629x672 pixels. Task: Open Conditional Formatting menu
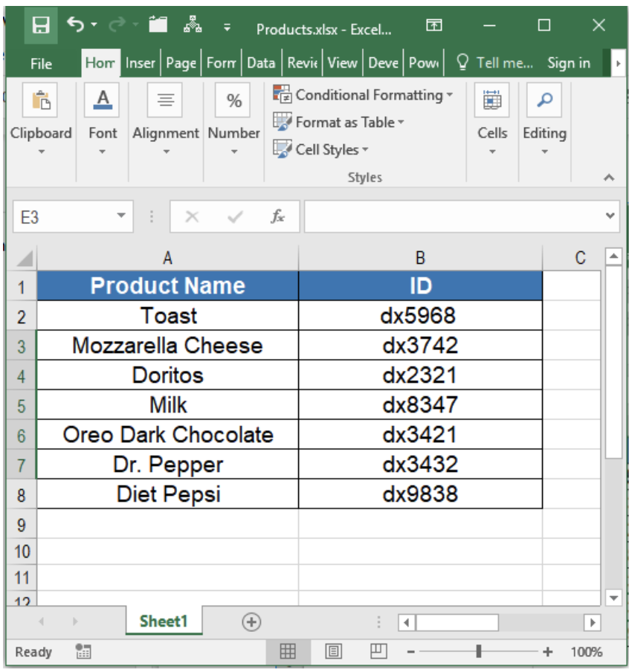[363, 94]
